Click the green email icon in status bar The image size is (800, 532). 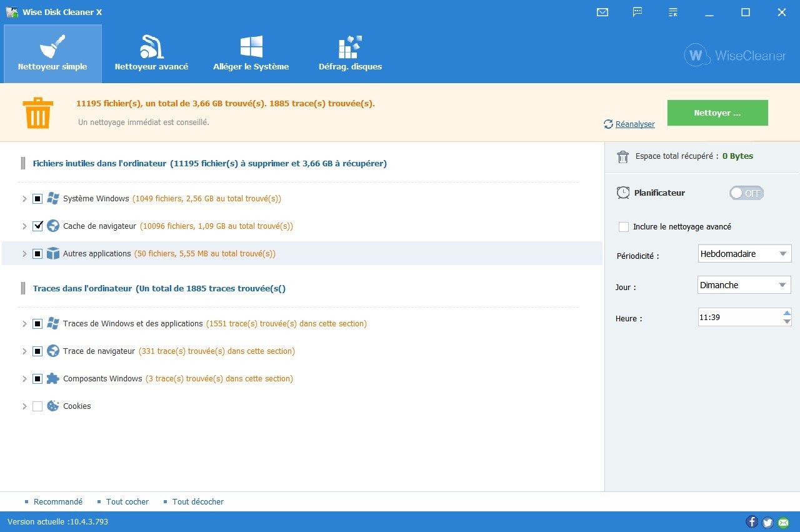point(783,522)
